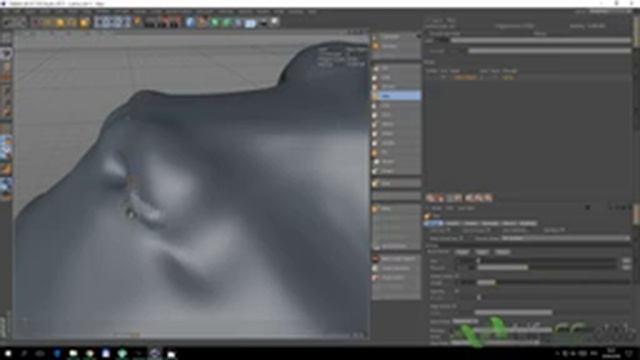Click the Project Mesh command

(x=396, y=278)
